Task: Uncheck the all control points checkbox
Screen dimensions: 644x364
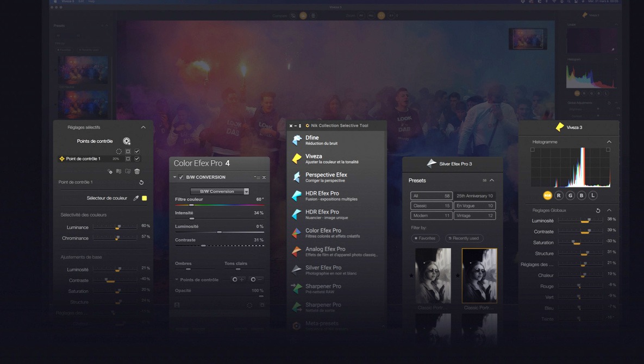Action: pyautogui.click(x=137, y=152)
